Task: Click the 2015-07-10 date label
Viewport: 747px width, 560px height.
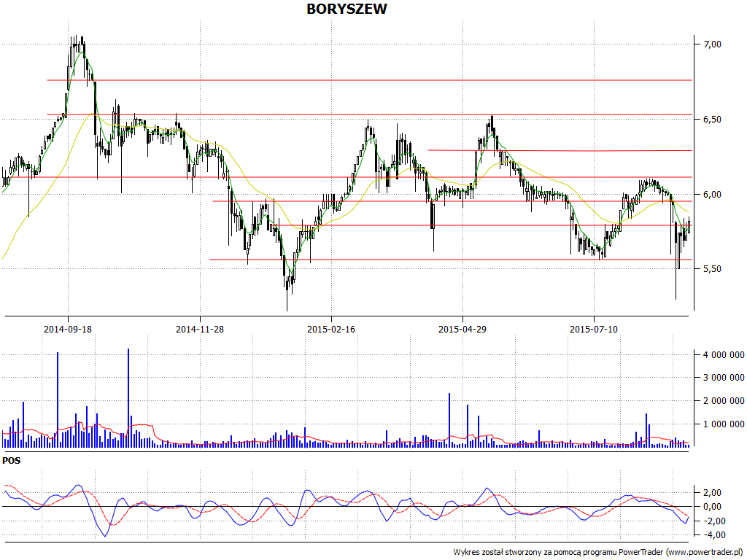Action: (594, 329)
